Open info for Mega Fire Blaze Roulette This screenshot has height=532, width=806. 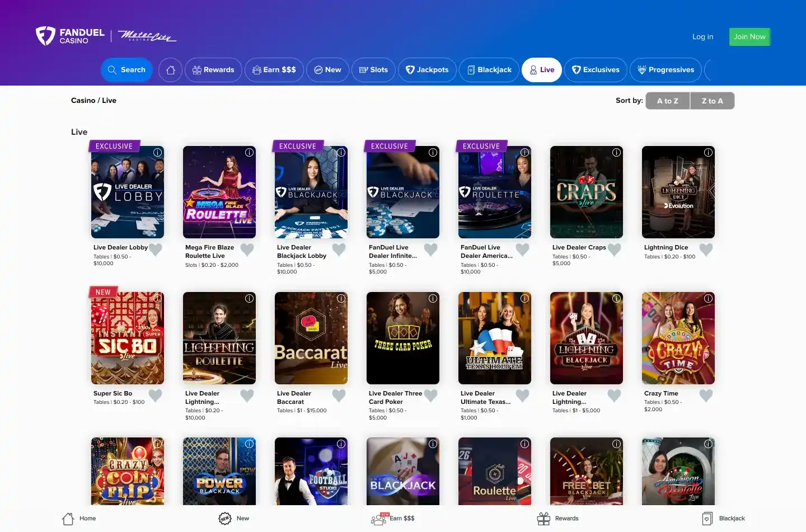click(x=250, y=152)
